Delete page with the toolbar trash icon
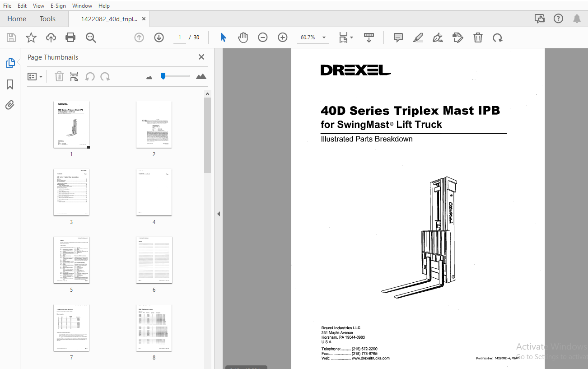Image resolution: width=588 pixels, height=369 pixels. point(478,37)
